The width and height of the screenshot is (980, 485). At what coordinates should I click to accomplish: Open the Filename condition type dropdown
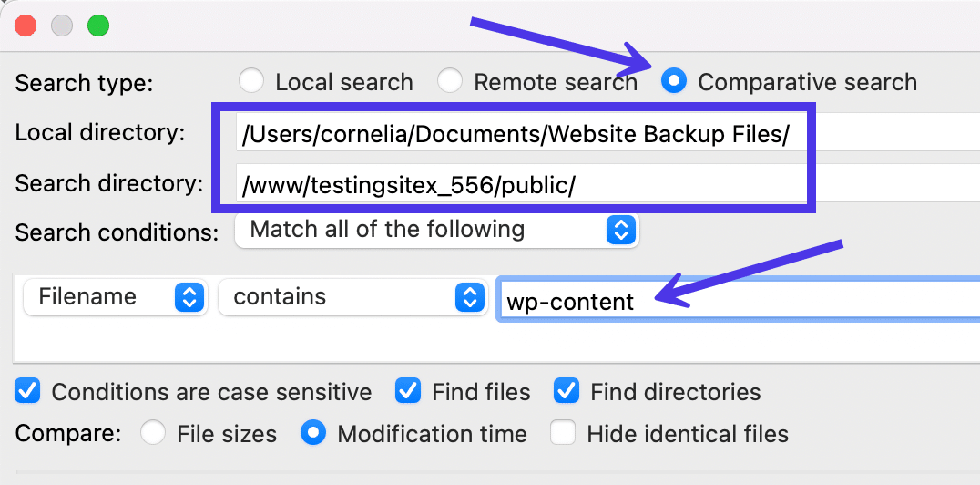point(114,297)
